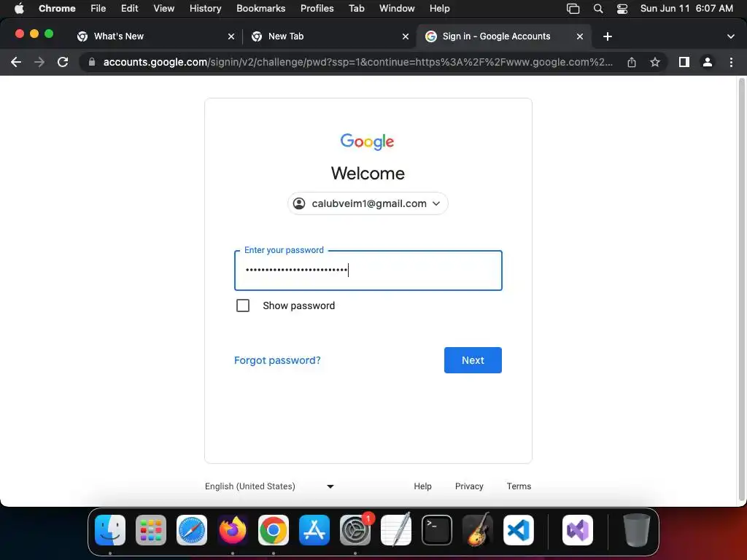The image size is (747, 560).
Task: Open TextEdit from the Dock
Action: (x=396, y=530)
